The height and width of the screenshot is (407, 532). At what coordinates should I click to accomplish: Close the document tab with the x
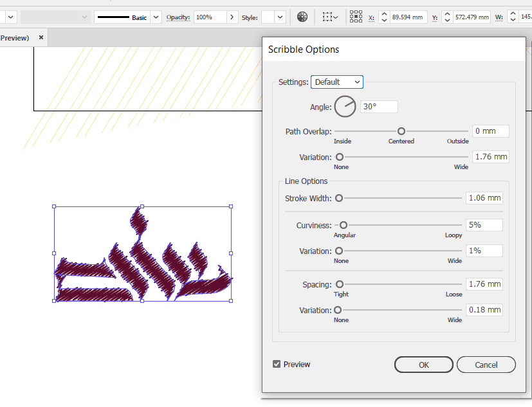coord(41,37)
